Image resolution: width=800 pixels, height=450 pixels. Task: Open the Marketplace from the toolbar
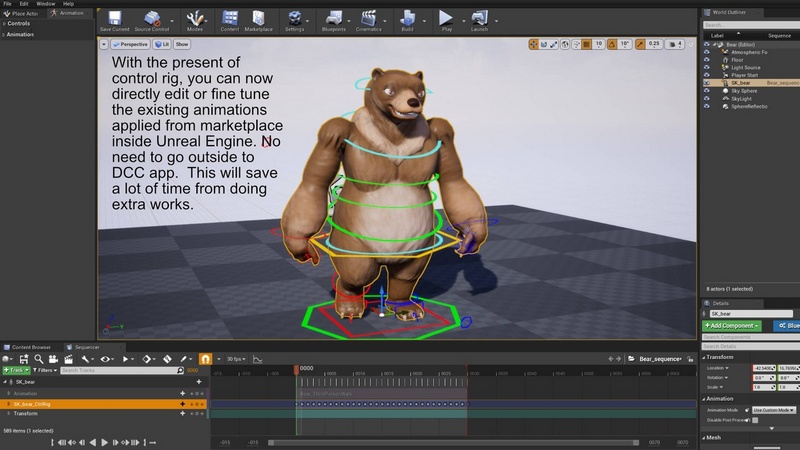point(259,19)
